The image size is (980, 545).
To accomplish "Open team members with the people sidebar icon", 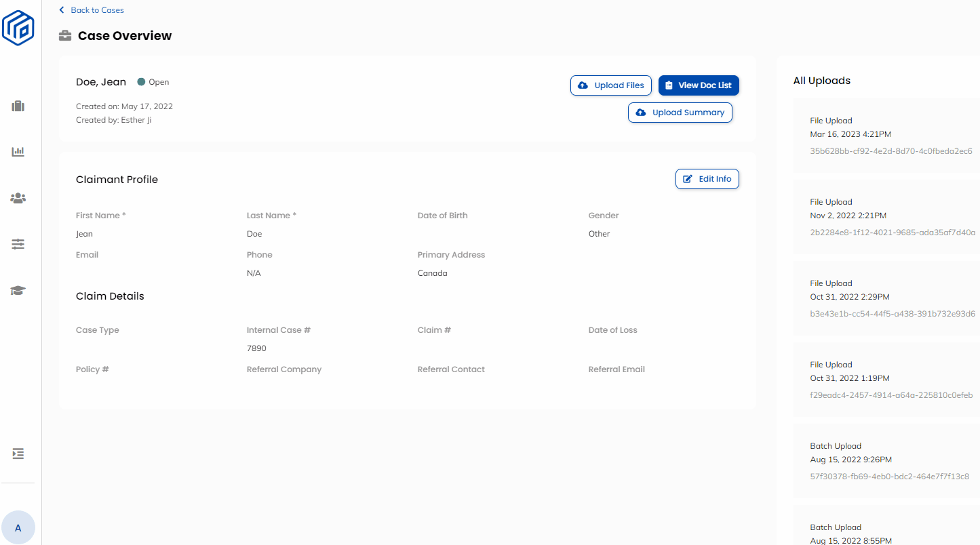I will tap(18, 198).
